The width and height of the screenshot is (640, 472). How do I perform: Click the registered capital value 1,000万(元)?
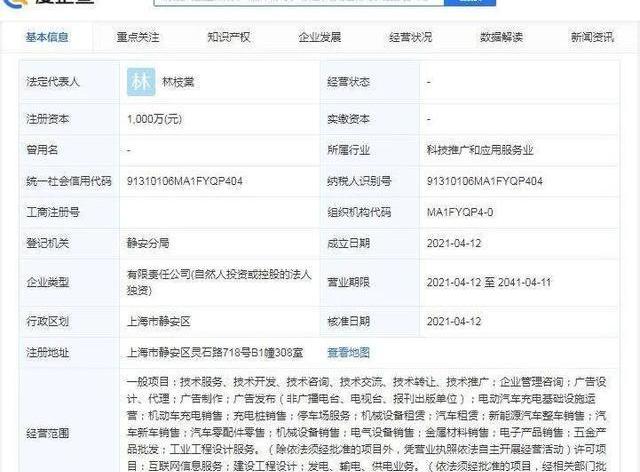pyautogui.click(x=156, y=118)
